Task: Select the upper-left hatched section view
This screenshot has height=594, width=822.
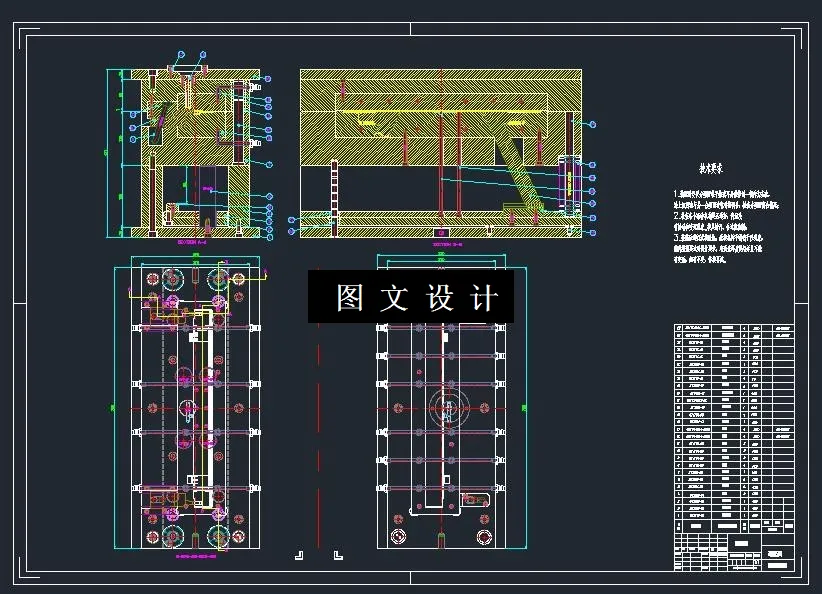Action: [195, 154]
